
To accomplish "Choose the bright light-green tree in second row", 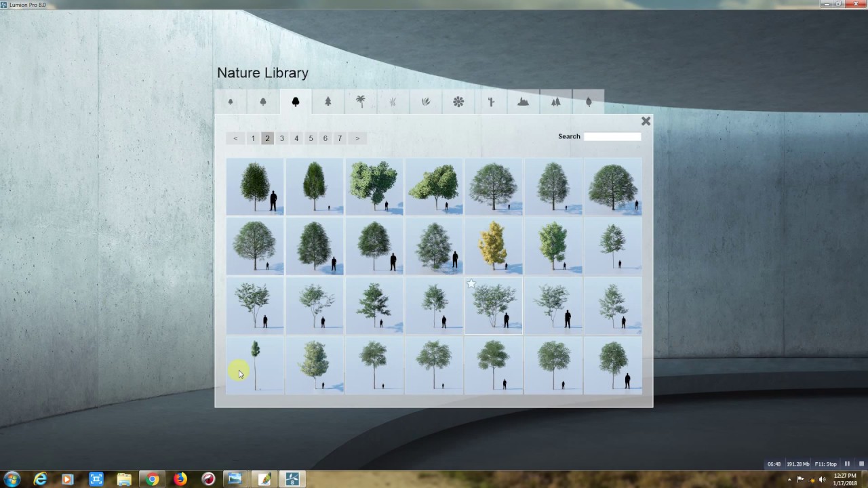I will click(x=553, y=247).
